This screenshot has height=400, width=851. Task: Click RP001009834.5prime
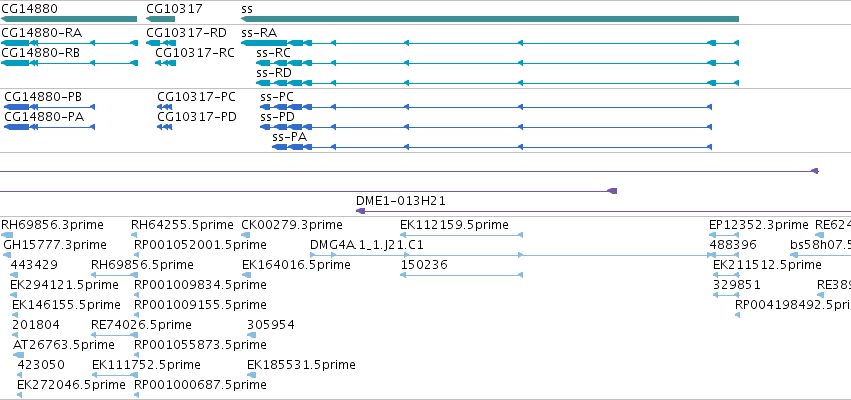tap(200, 285)
